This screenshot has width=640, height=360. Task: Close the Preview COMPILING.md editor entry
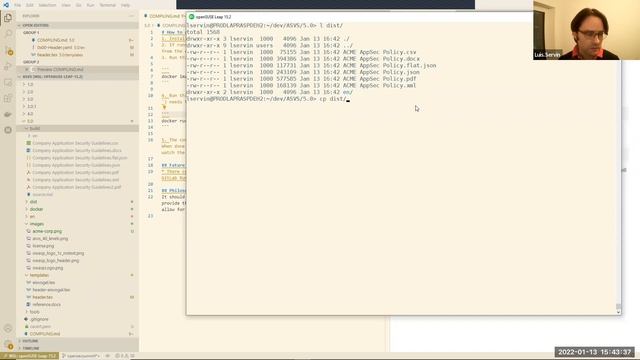[27, 69]
